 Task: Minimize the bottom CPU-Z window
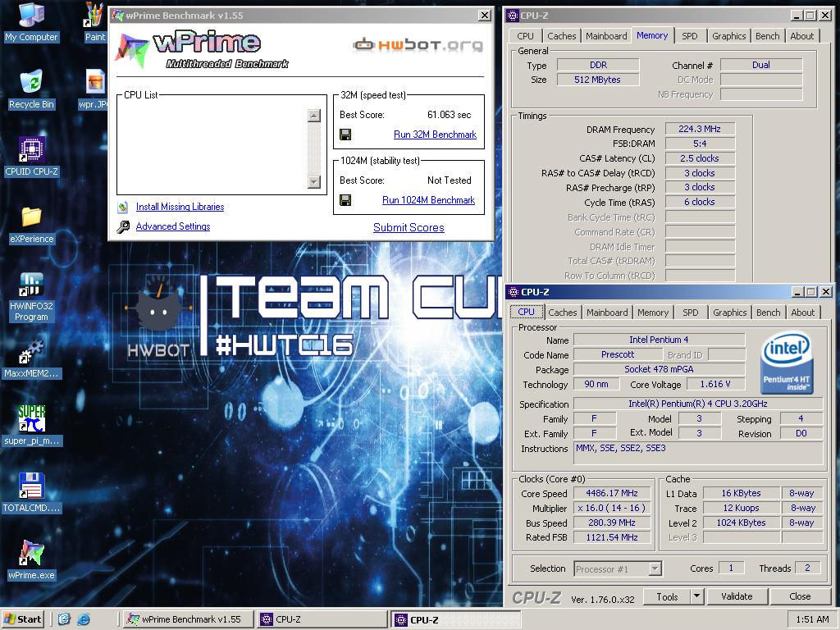click(x=797, y=292)
